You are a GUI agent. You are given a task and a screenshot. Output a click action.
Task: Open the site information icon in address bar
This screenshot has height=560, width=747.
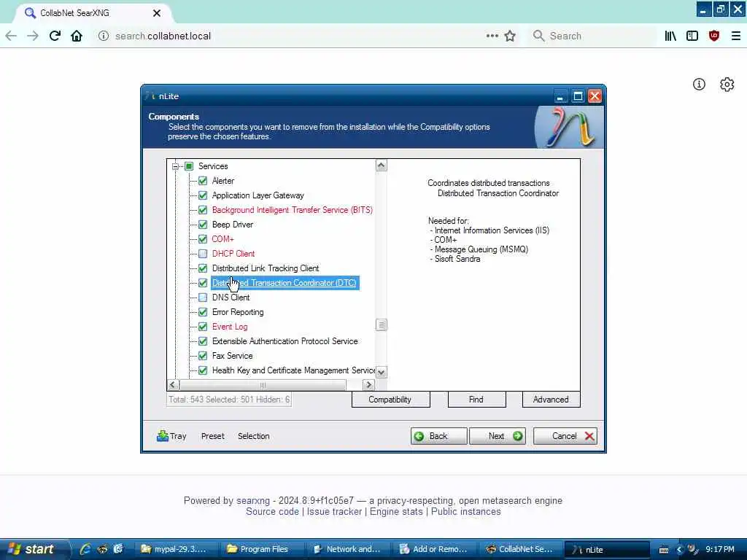[104, 36]
